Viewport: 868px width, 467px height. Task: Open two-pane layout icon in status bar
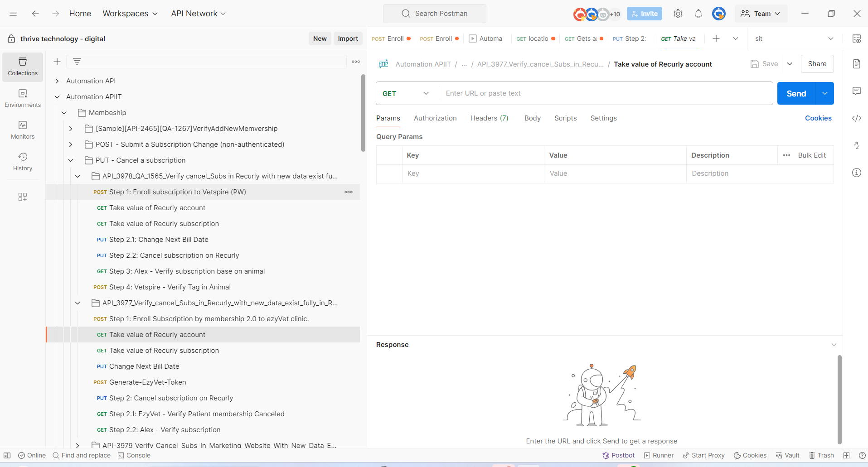[x=846, y=455]
